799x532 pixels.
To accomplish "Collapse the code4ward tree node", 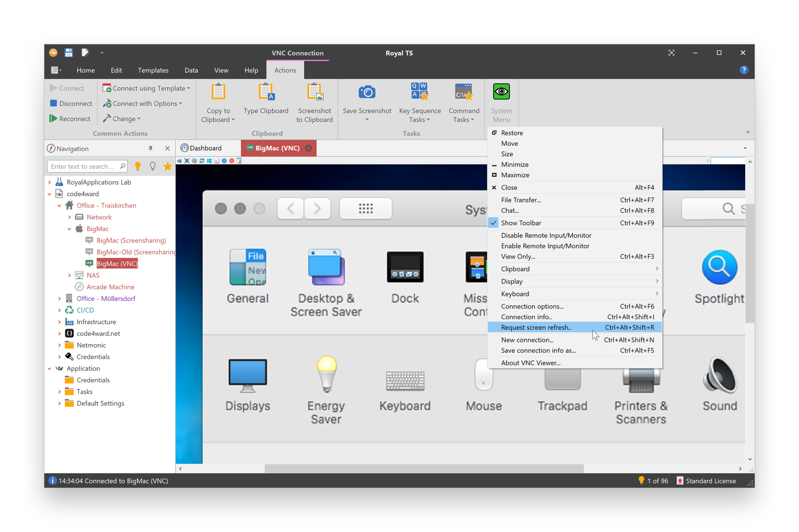I will (x=50, y=193).
